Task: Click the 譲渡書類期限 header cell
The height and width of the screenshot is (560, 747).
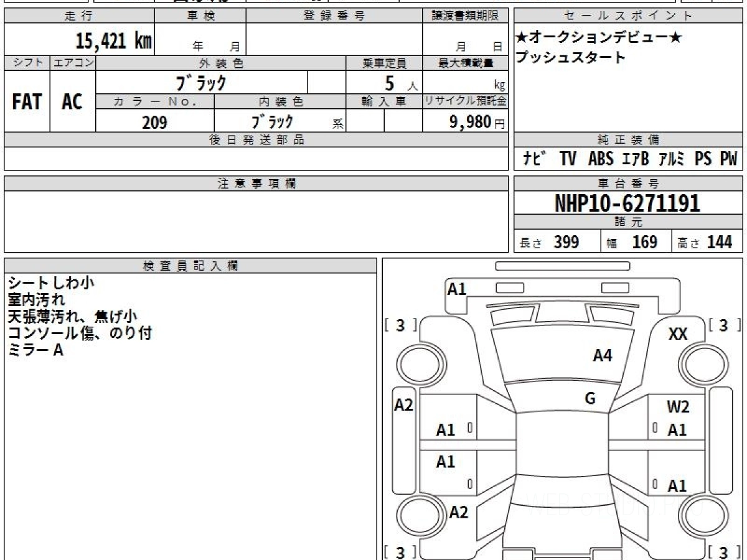Action: 465,16
